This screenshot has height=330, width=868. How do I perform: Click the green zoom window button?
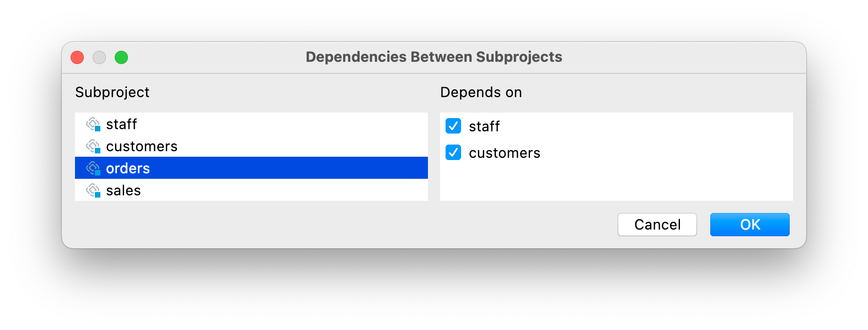pos(121,57)
